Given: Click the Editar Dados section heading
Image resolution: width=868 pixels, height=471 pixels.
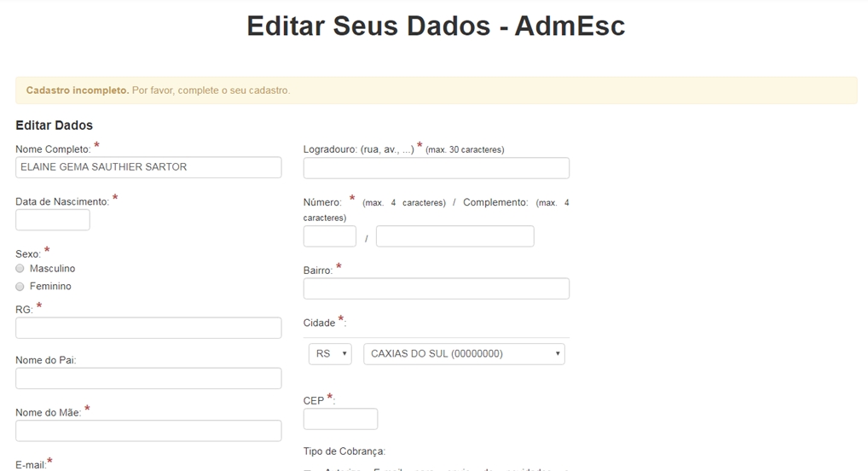Looking at the screenshot, I should [x=54, y=125].
